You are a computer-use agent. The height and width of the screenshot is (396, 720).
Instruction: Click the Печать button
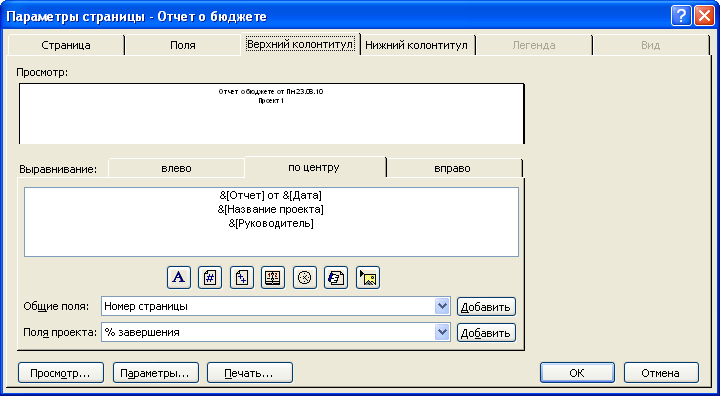(250, 373)
